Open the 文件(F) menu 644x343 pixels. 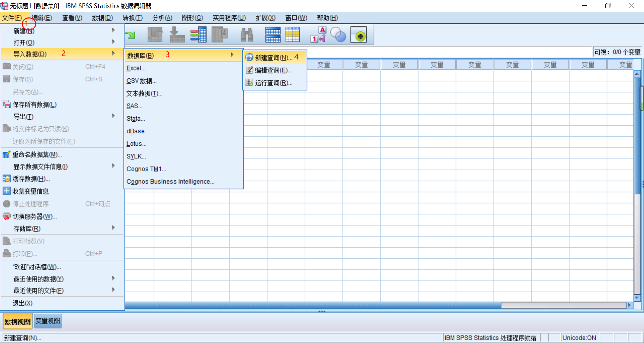tap(12, 18)
